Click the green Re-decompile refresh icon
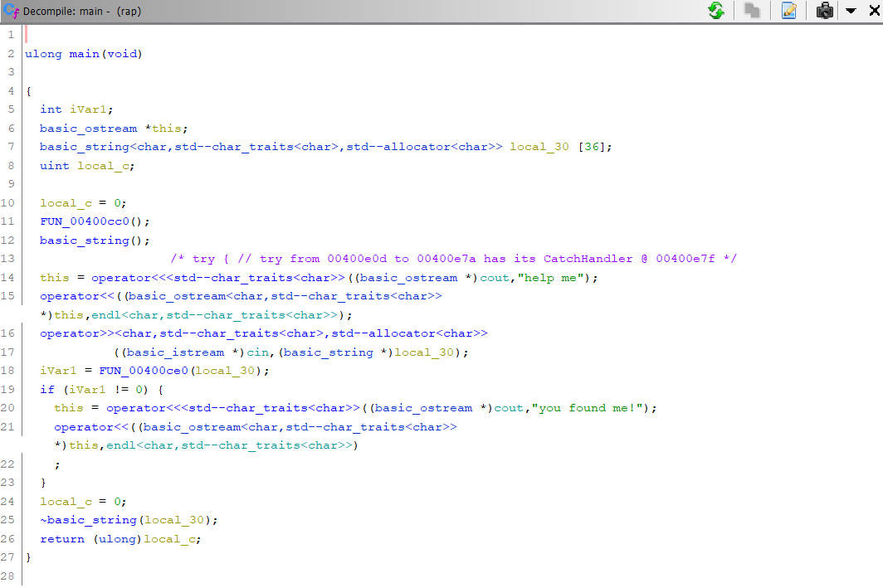The height and width of the screenshot is (588, 883). [x=716, y=11]
